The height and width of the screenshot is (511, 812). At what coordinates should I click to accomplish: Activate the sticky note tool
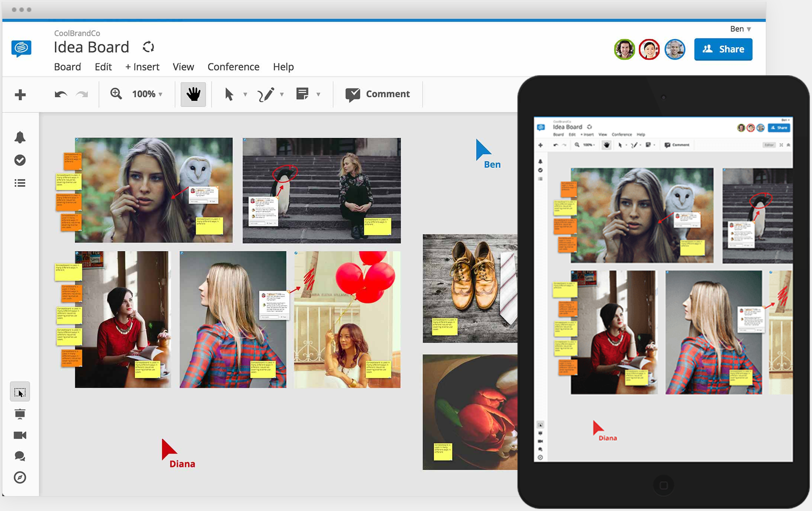coord(303,94)
